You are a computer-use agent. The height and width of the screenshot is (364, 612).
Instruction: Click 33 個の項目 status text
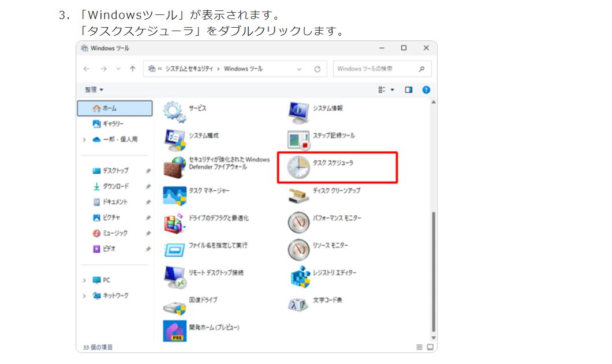click(x=98, y=347)
